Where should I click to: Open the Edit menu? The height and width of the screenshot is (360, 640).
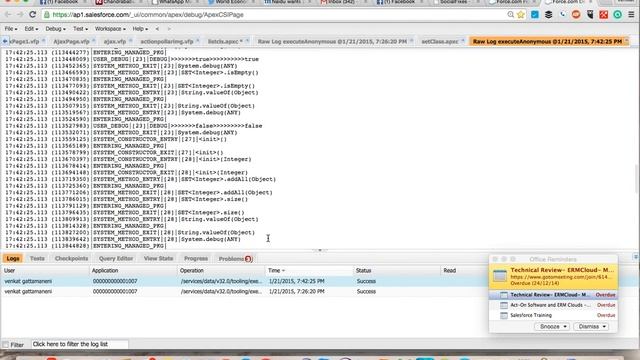tap(31, 29)
